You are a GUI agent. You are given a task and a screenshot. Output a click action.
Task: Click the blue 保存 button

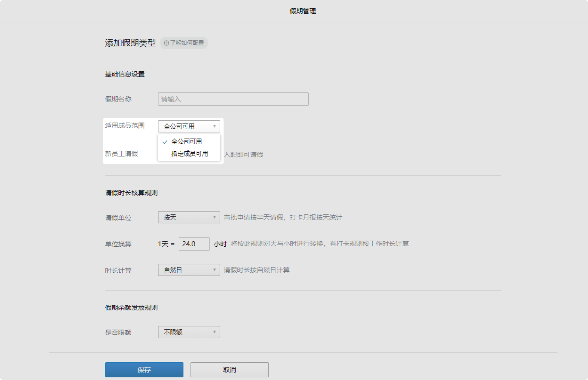point(144,370)
